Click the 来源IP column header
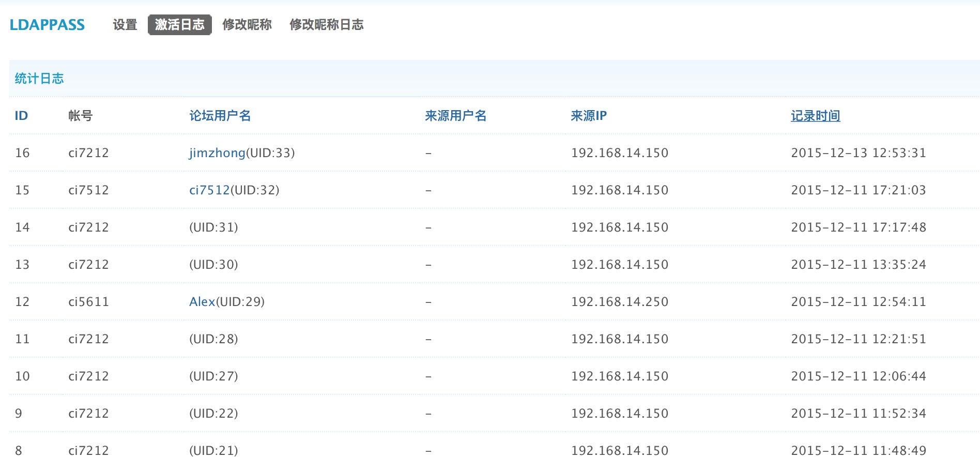 coord(589,116)
